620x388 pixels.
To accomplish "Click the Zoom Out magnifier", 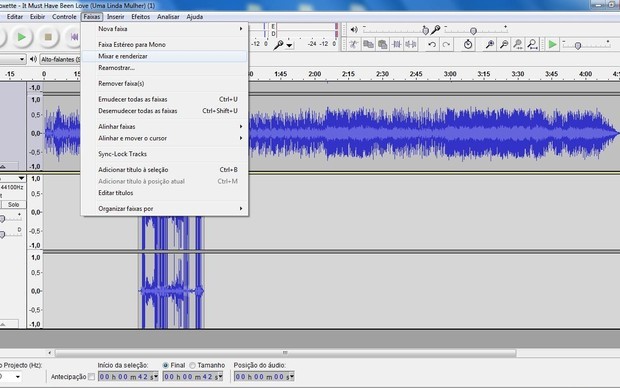I will 504,44.
